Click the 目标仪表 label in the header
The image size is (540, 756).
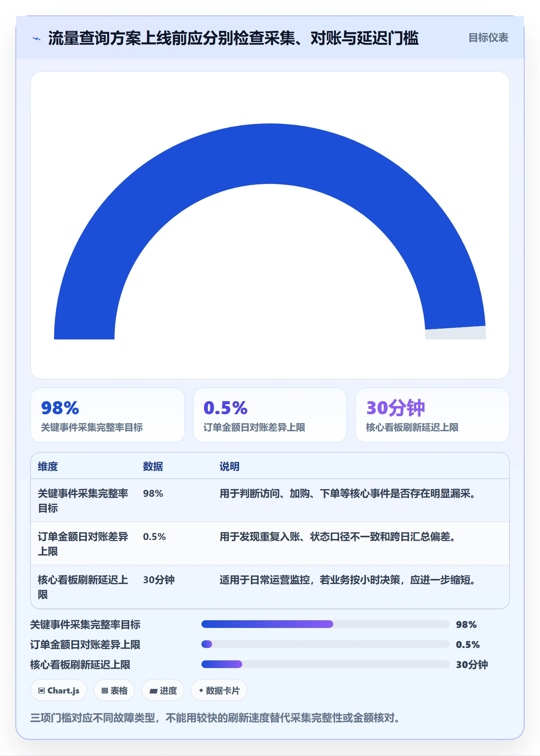point(488,38)
